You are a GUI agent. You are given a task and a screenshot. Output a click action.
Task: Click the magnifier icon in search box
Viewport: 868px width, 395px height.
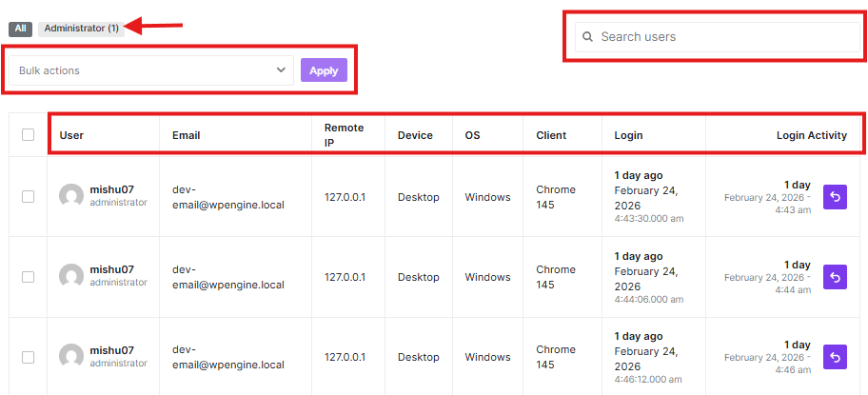pyautogui.click(x=587, y=37)
